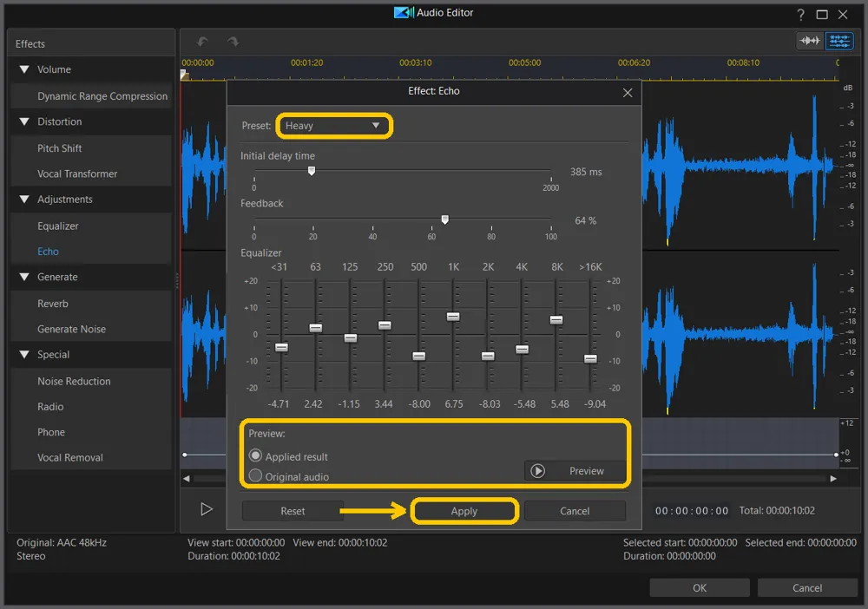Screen dimensions: 868x609
Task: Play audio with main play button
Action: tap(206, 509)
